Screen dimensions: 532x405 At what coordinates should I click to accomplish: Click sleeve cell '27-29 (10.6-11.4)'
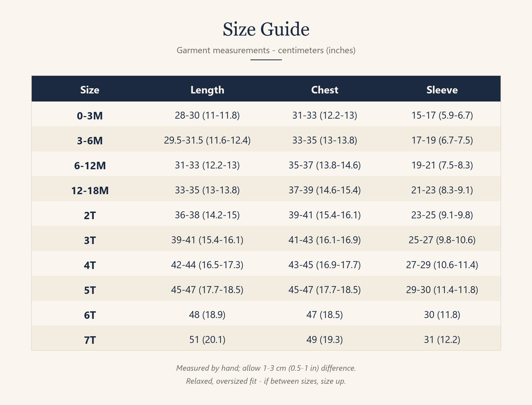click(442, 265)
